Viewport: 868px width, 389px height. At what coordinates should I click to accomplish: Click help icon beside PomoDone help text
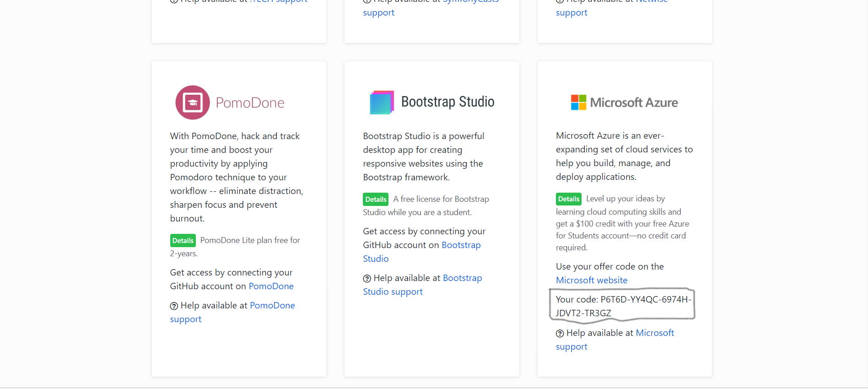pyautogui.click(x=174, y=306)
